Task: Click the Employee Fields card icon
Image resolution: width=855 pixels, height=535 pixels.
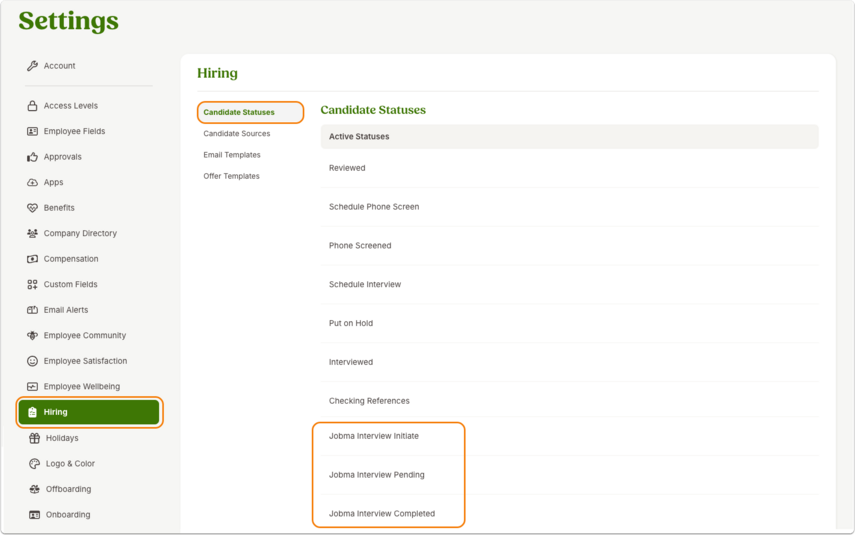Action: tap(32, 131)
